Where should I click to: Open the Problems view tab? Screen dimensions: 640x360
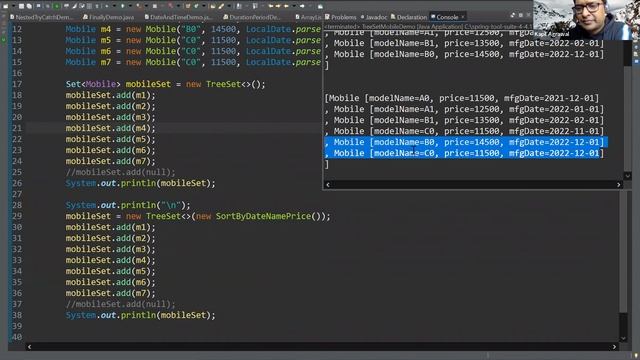pos(340,17)
